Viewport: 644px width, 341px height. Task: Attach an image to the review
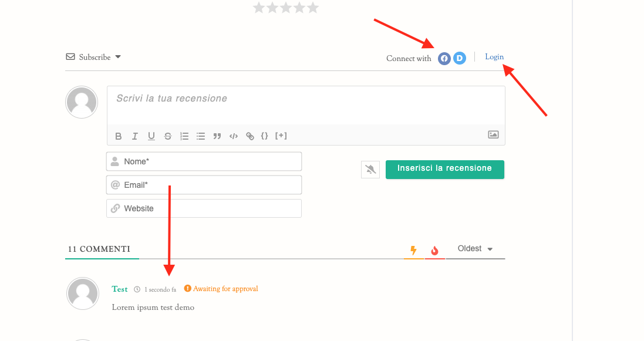(x=493, y=134)
